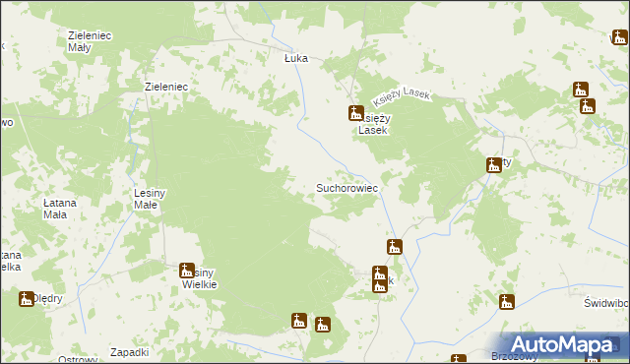The height and width of the screenshot is (364, 630).
Task: Select the Olędry village label
Action: [48, 298]
